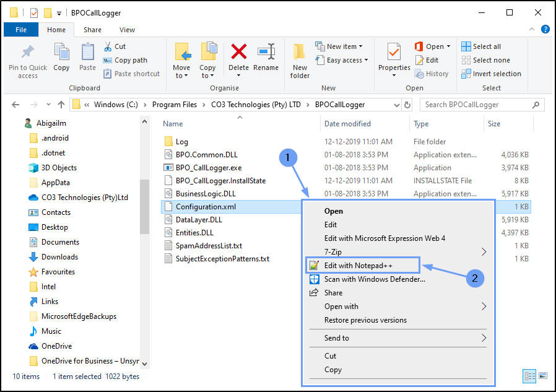Screen dimensions: 556x392
Task: Switch to large icons view
Action: point(543,375)
